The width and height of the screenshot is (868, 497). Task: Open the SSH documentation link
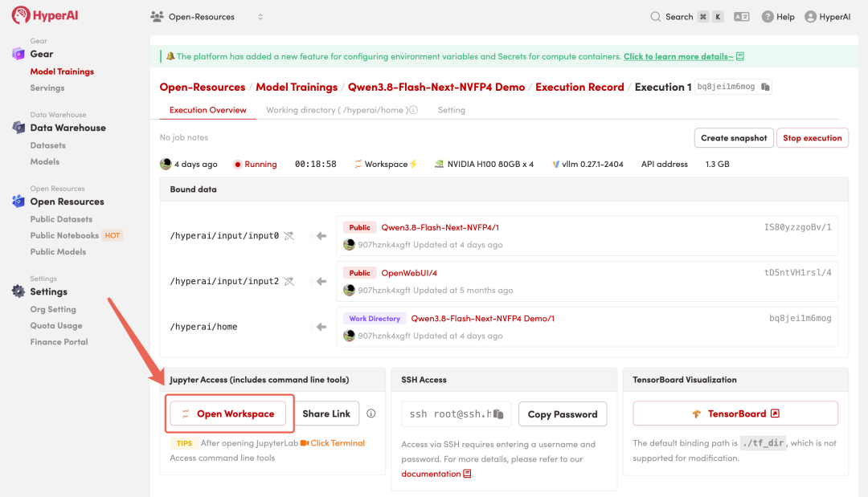tap(436, 474)
